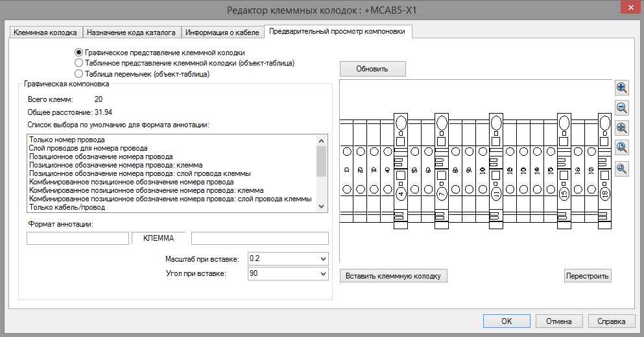The width and height of the screenshot is (644, 337).
Task: Click the right annotation format input field
Action: click(260, 238)
